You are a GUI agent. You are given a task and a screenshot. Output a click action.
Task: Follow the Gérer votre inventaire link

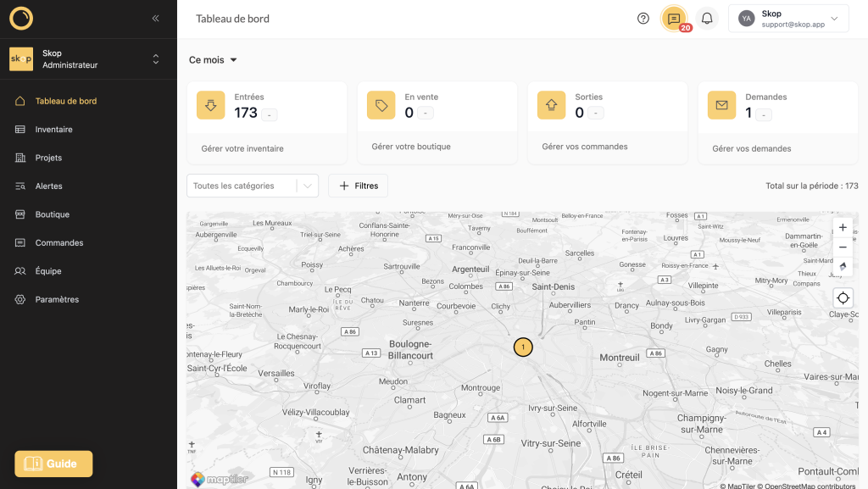pyautogui.click(x=242, y=149)
